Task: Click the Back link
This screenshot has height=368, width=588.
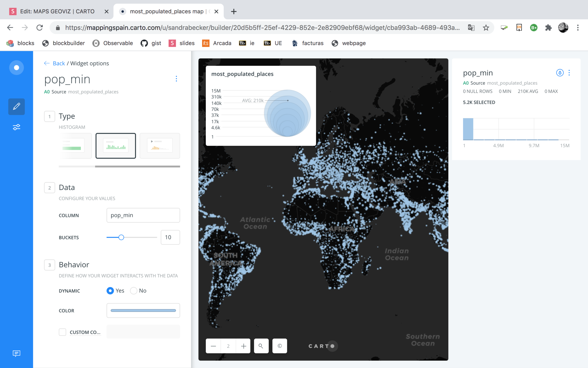Action: pos(59,63)
